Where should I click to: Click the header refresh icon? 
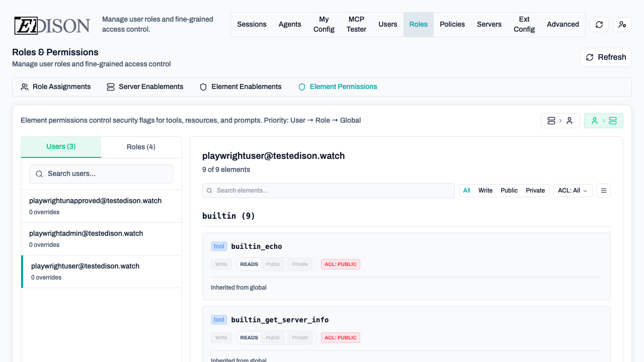coord(599,24)
